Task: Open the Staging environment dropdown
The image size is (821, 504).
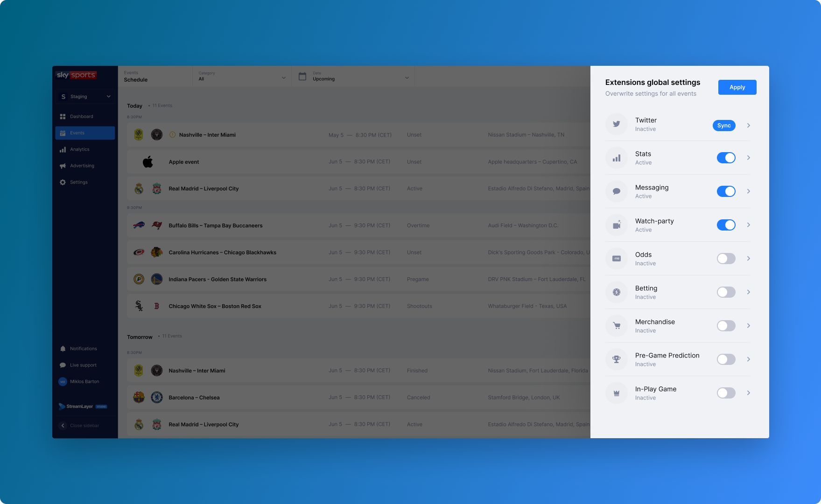Action: (x=85, y=97)
